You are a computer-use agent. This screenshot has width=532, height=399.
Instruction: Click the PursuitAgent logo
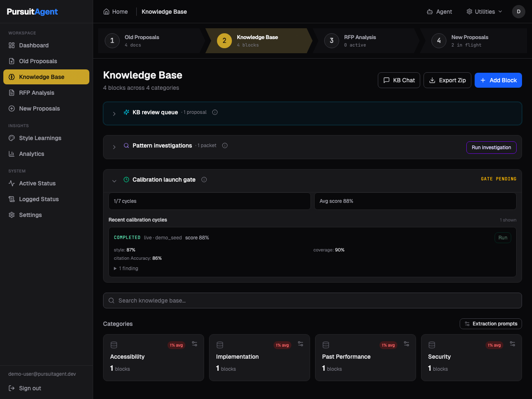click(32, 12)
